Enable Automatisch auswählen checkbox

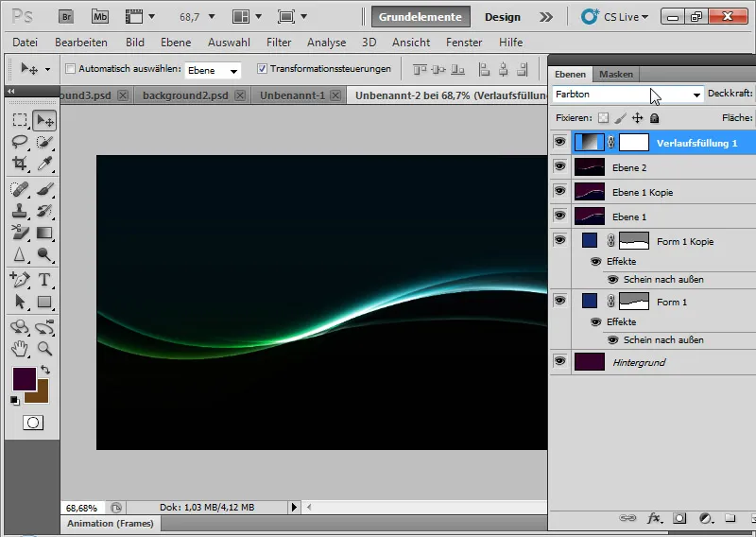point(70,68)
